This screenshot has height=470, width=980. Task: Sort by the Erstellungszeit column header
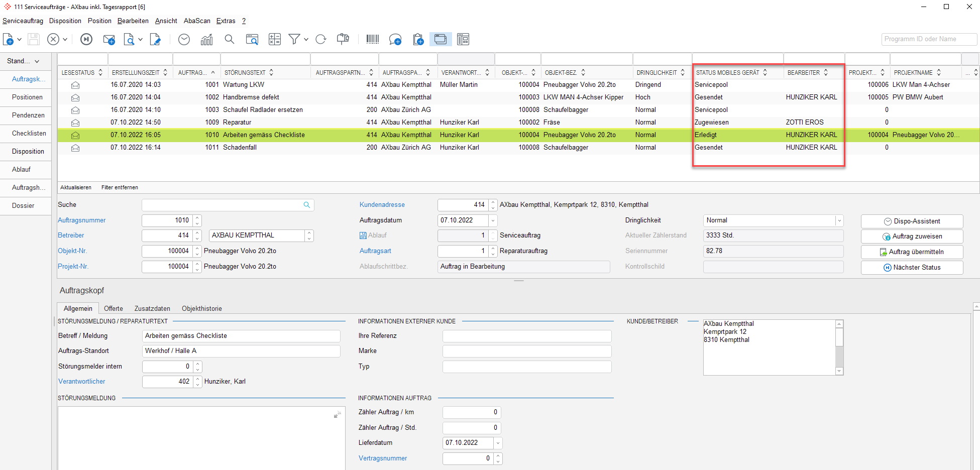(x=139, y=73)
